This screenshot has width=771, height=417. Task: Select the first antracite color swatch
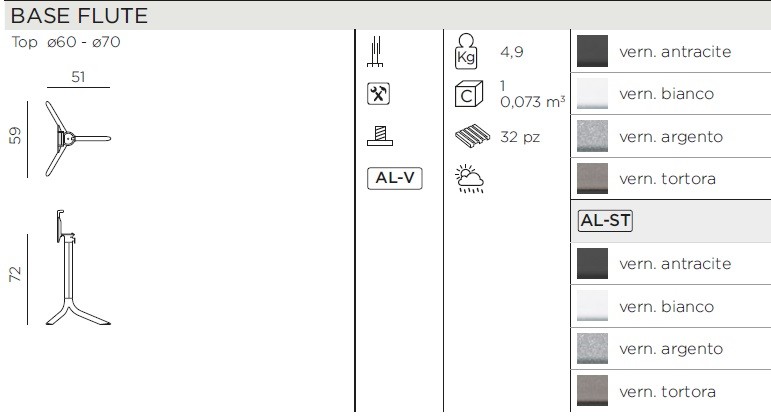pyautogui.click(x=592, y=51)
